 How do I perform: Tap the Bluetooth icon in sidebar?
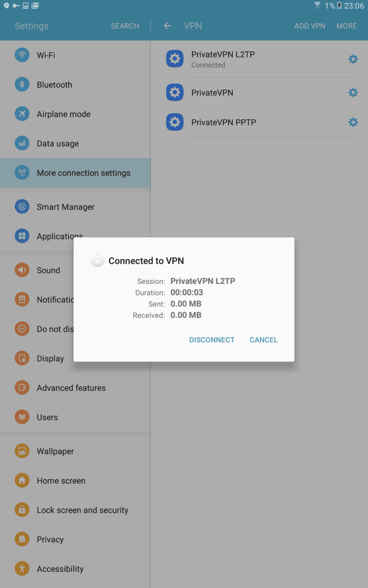click(x=22, y=85)
